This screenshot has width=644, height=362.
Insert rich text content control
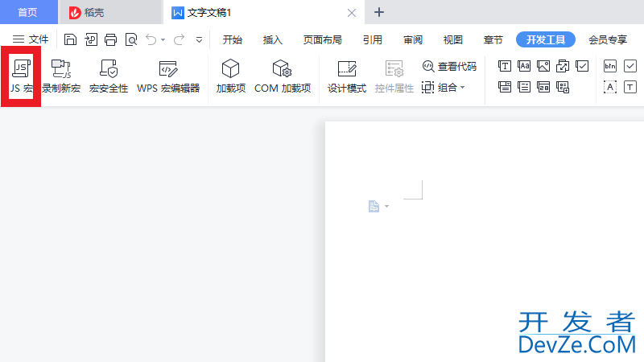(505, 66)
